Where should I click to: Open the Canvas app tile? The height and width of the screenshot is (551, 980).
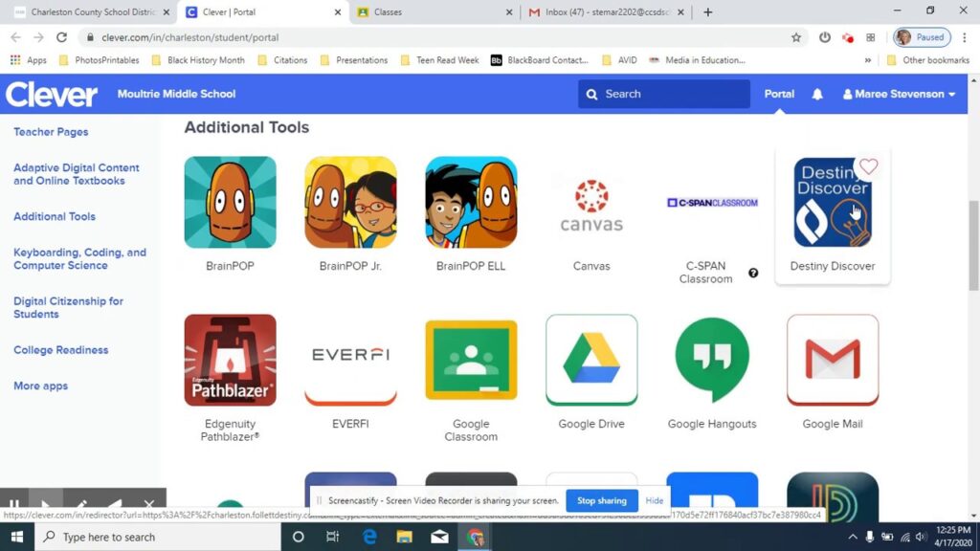[x=591, y=203]
